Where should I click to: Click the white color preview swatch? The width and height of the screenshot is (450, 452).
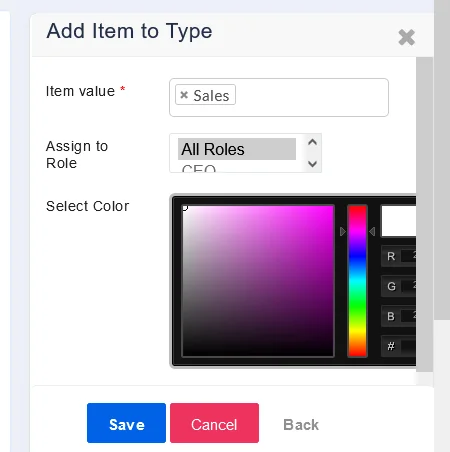(x=398, y=221)
